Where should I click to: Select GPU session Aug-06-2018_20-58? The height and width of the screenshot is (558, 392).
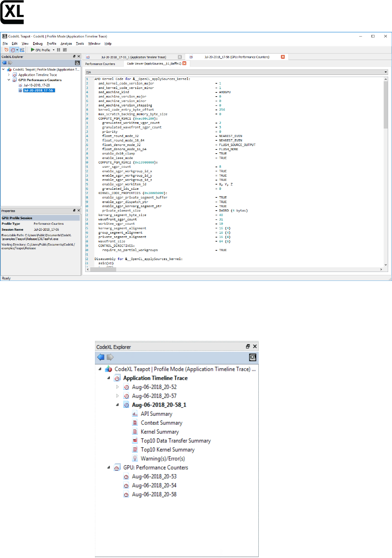coord(154,494)
